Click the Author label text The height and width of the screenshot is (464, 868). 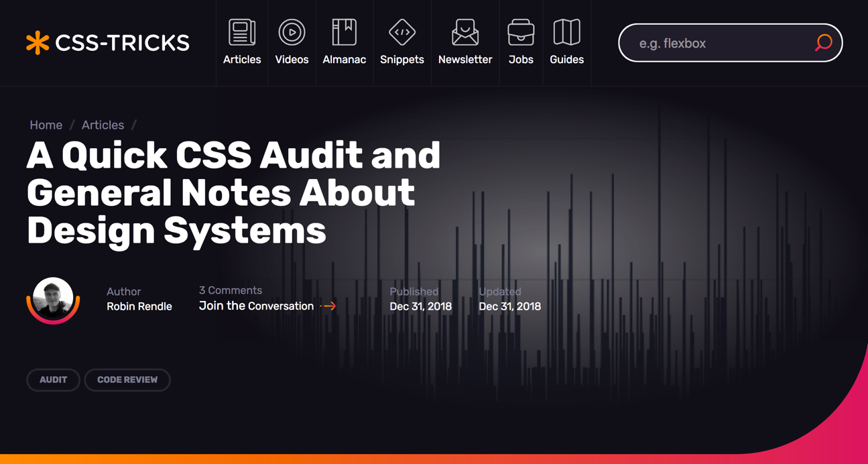[x=123, y=292]
